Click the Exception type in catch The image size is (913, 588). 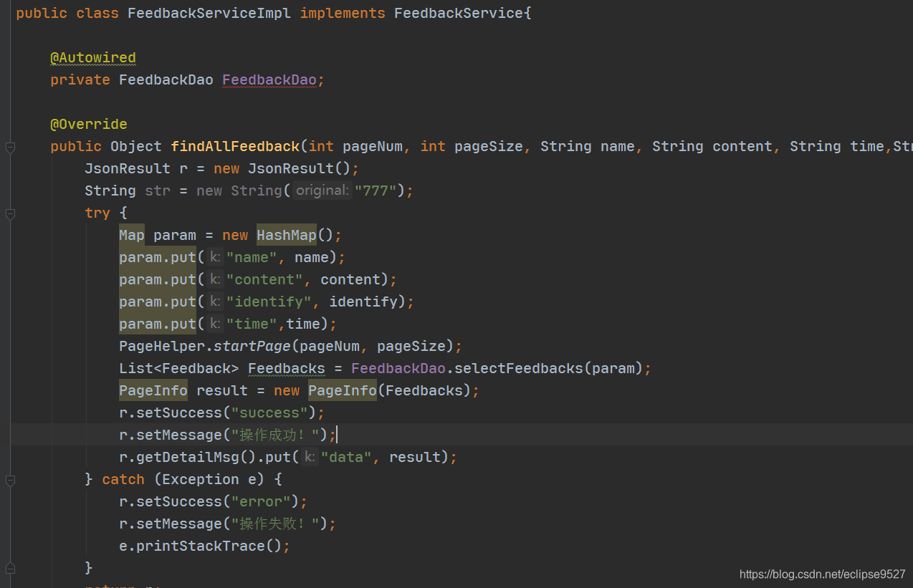click(x=201, y=479)
